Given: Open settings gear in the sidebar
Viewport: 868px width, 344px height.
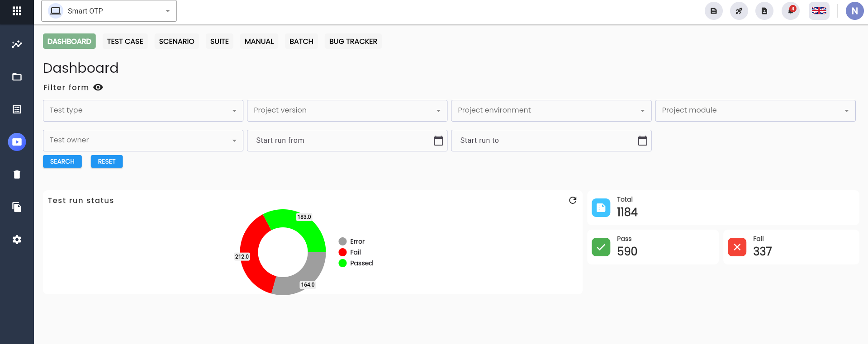Looking at the screenshot, I should point(17,240).
